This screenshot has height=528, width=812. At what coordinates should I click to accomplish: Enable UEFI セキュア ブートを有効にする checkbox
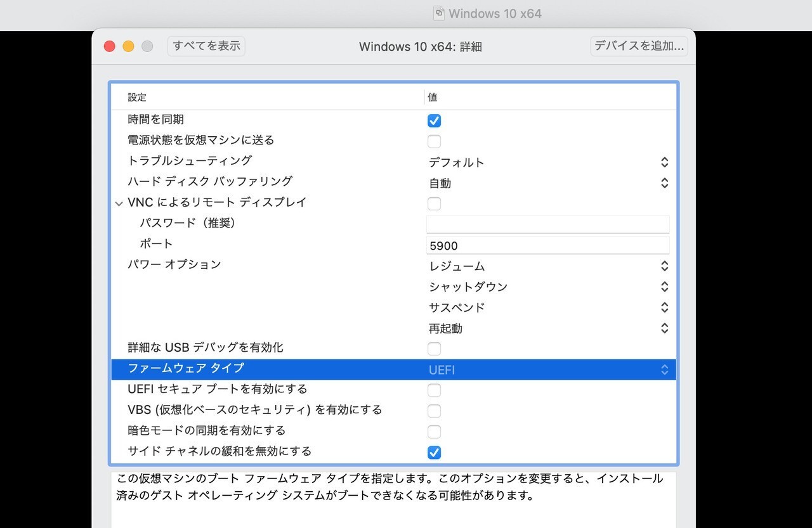click(434, 390)
